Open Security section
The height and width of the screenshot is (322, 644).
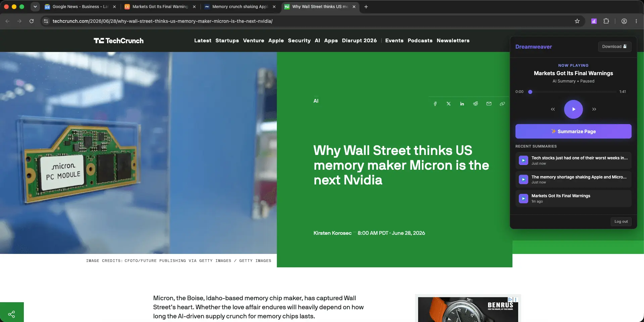click(x=299, y=41)
